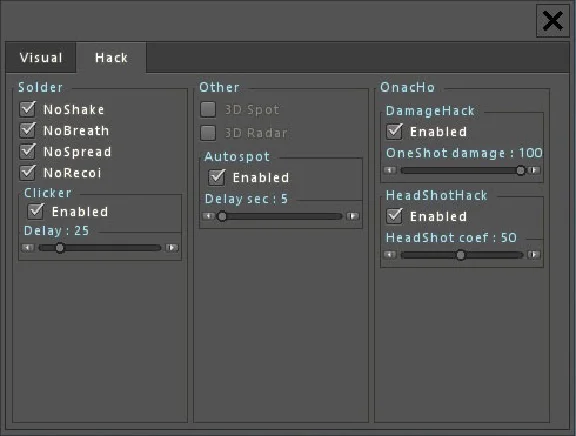The height and width of the screenshot is (436, 576).
Task: Toggle HeadShotHack Enabled checkbox
Action: (395, 216)
